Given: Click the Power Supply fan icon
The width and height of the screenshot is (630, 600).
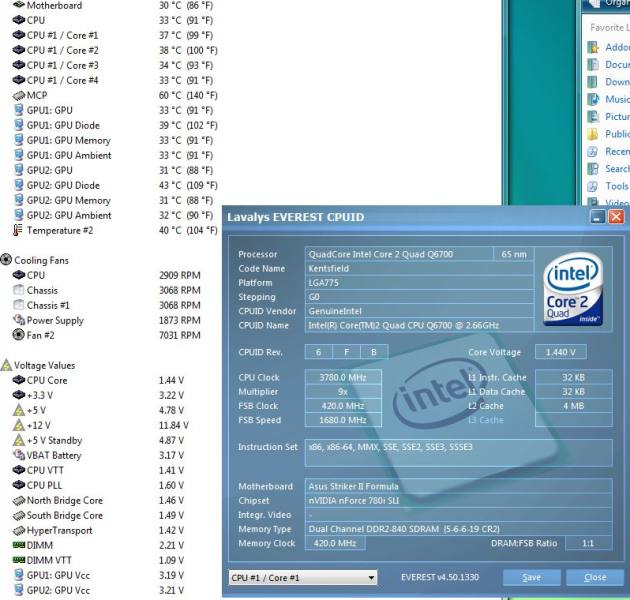Looking at the screenshot, I should (x=18, y=320).
